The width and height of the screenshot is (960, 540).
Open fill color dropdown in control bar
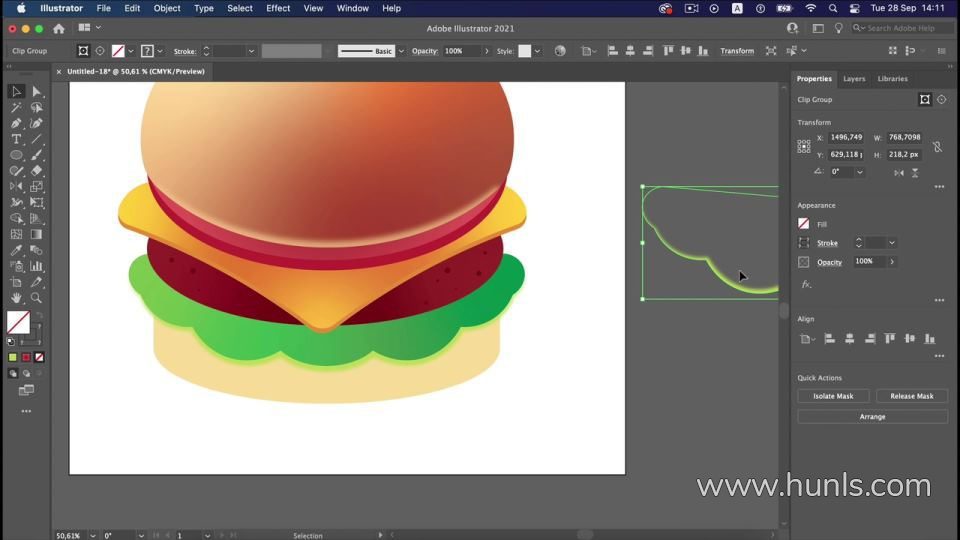coord(130,51)
